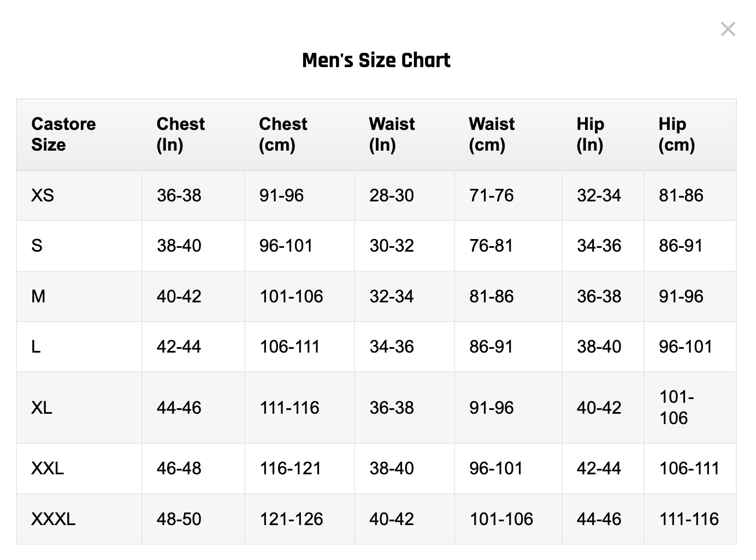Click the Chest (cm) column header
This screenshot has height=560, width=756.
(x=283, y=134)
